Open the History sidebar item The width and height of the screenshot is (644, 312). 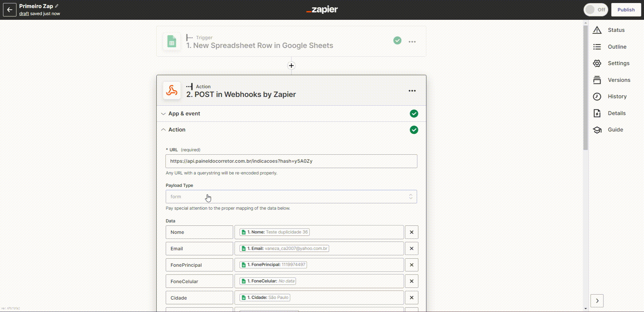[617, 97]
